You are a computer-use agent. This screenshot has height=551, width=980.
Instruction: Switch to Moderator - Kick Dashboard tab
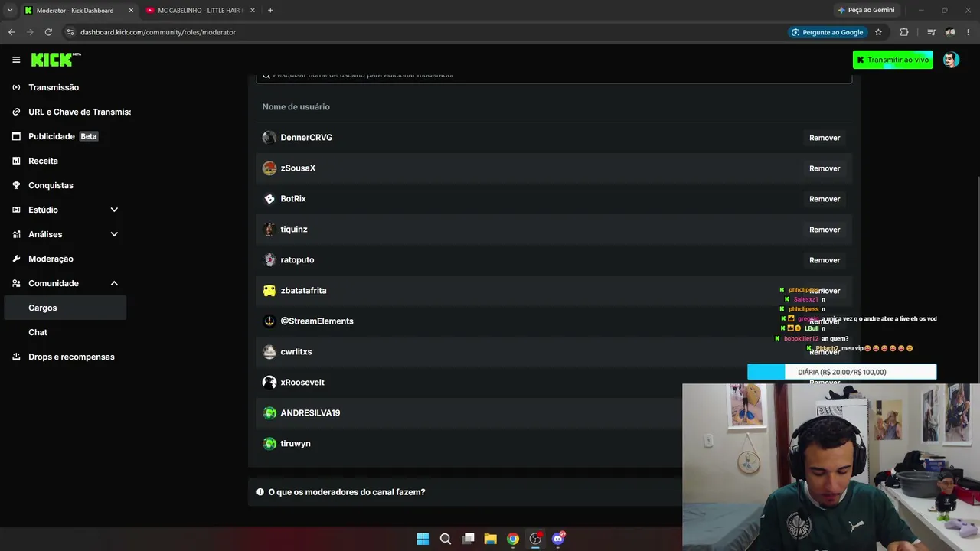click(x=75, y=10)
